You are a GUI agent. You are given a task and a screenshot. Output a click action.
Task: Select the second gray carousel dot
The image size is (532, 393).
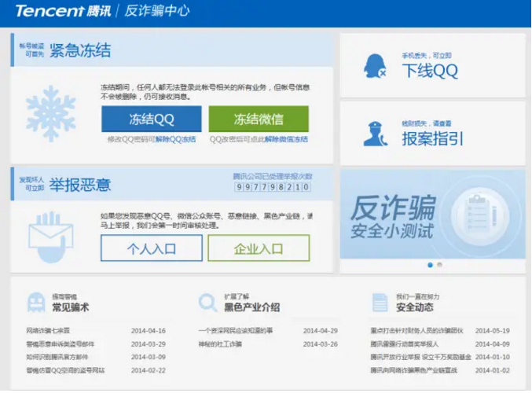coord(440,265)
